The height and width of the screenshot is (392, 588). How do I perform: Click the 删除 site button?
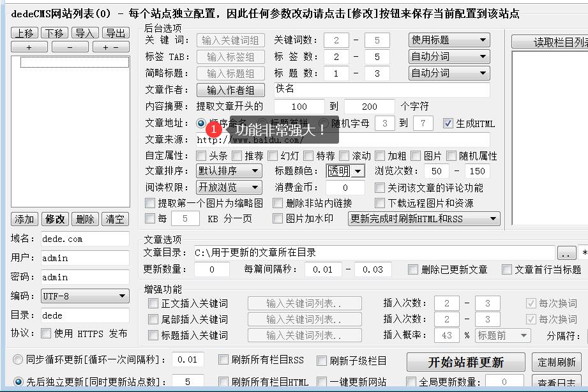click(85, 219)
